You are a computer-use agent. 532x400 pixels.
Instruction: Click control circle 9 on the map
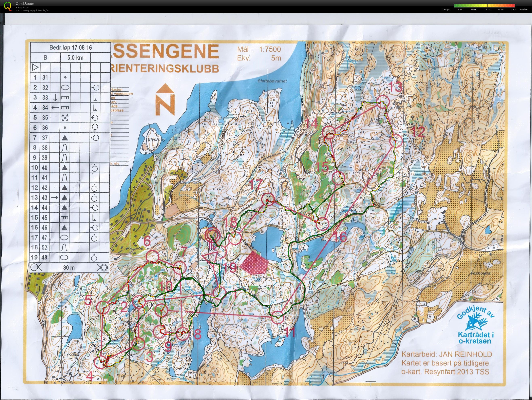159,331
